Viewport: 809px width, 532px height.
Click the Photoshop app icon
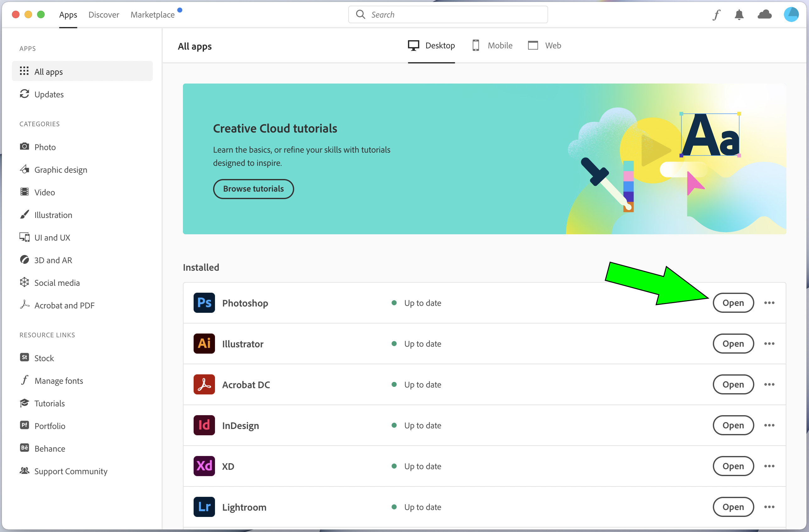coord(204,303)
